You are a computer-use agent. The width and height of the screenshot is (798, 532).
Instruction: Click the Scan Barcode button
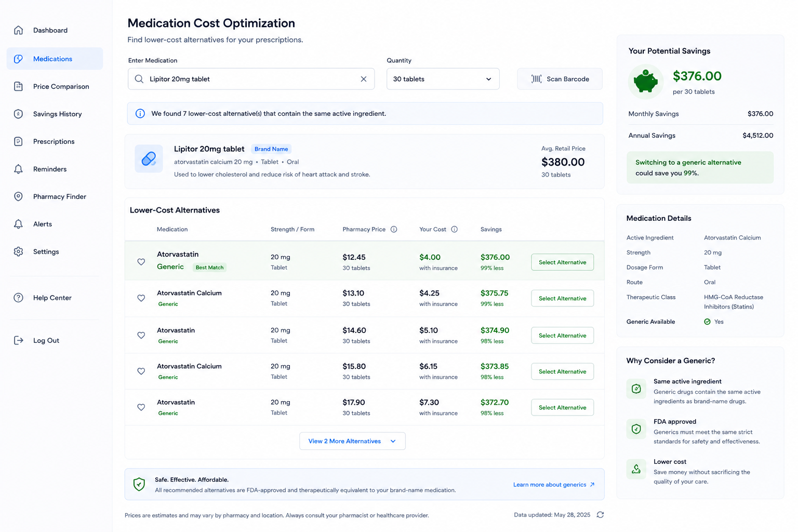point(560,79)
